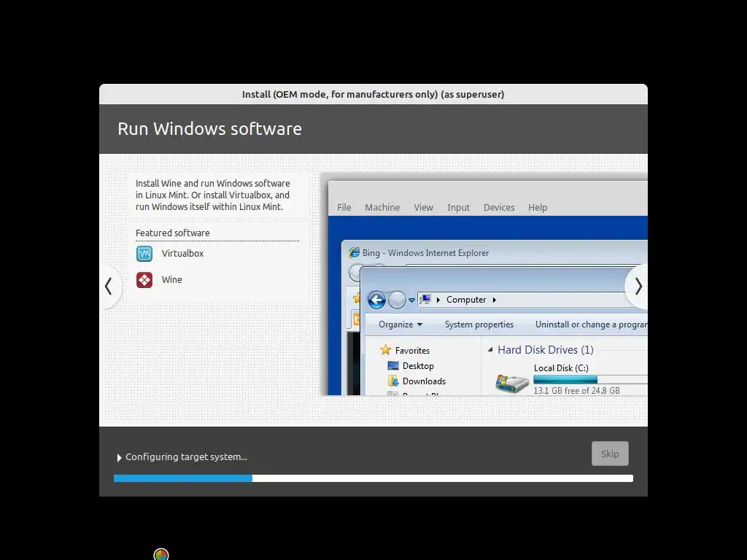This screenshot has width=747, height=560.
Task: Select the Local Disk (C:) label
Action: [x=561, y=368]
